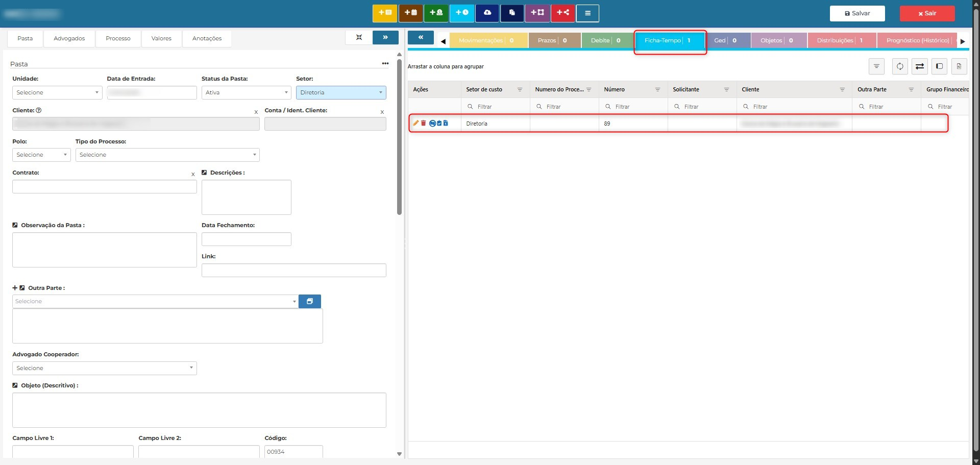Edit the Diretoria row with pencil icon
Image resolution: width=980 pixels, height=465 pixels.
click(x=415, y=123)
